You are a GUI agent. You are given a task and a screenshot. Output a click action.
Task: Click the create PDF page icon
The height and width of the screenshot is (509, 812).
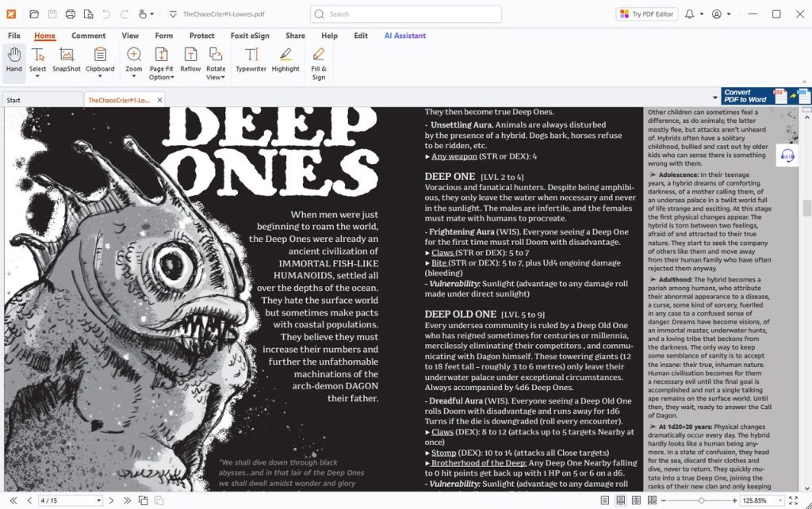pos(89,14)
